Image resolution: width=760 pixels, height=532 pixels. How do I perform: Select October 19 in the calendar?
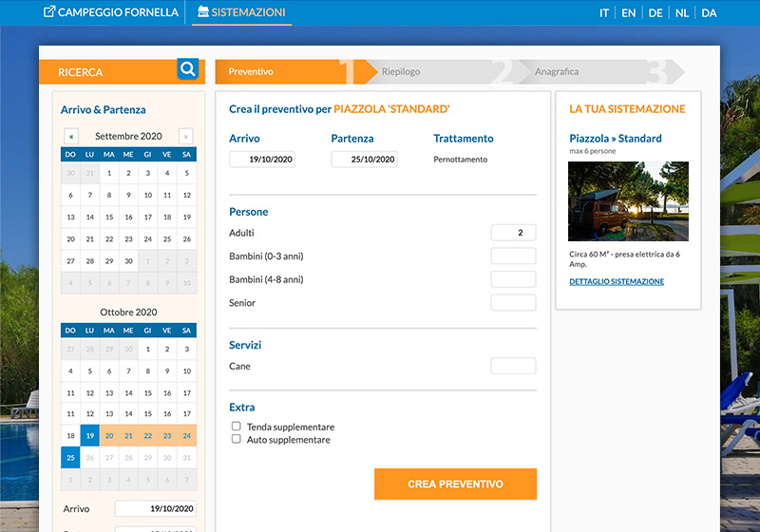[x=90, y=436]
